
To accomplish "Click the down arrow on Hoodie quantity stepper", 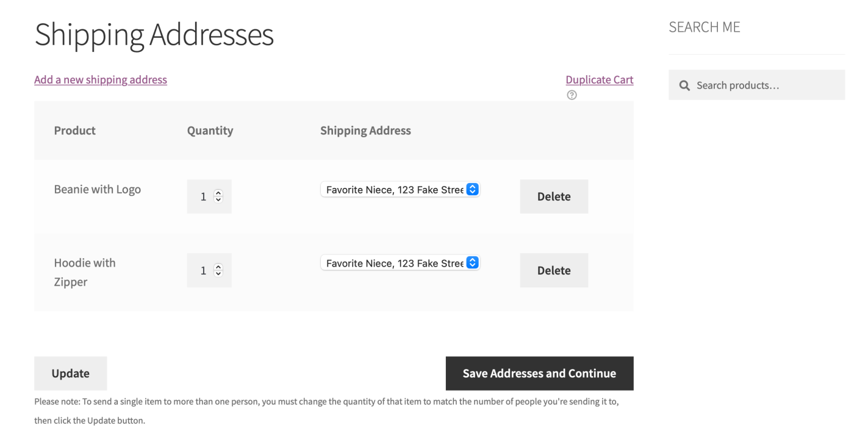I will (218, 273).
